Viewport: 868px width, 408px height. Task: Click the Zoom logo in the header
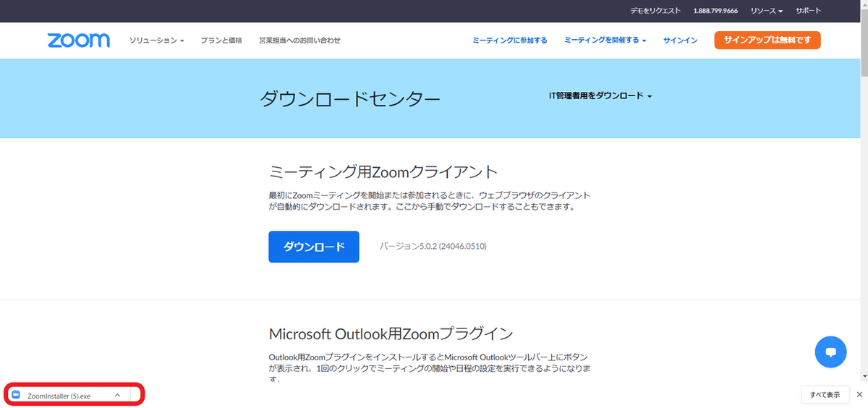coord(79,41)
